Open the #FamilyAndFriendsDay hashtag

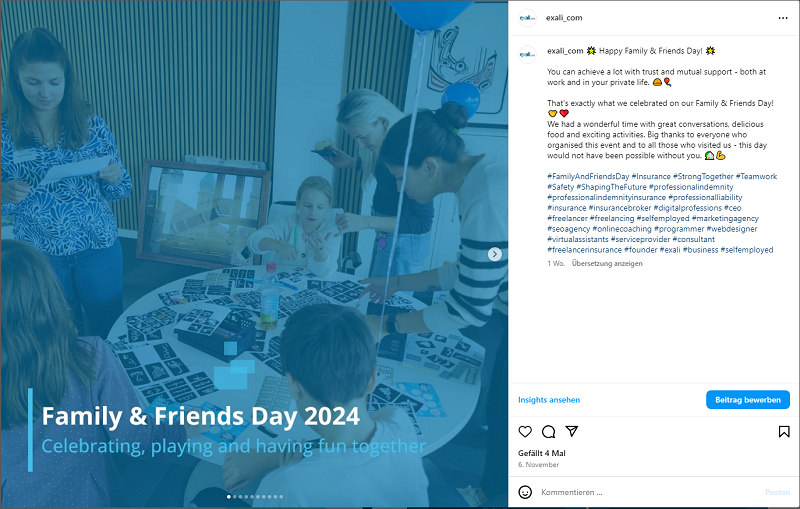click(x=588, y=177)
